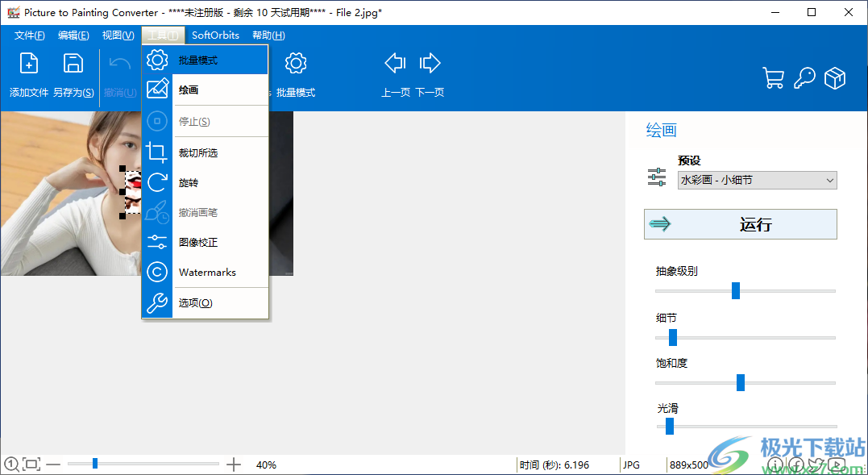Click the 饱和度 slider handle
This screenshot has height=475, width=868.
point(741,382)
